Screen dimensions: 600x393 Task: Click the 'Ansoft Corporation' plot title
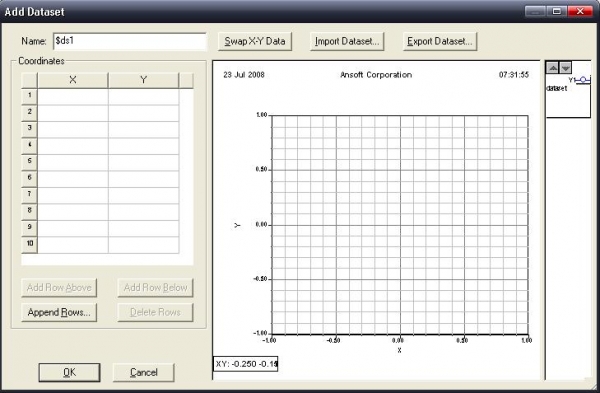(376, 75)
